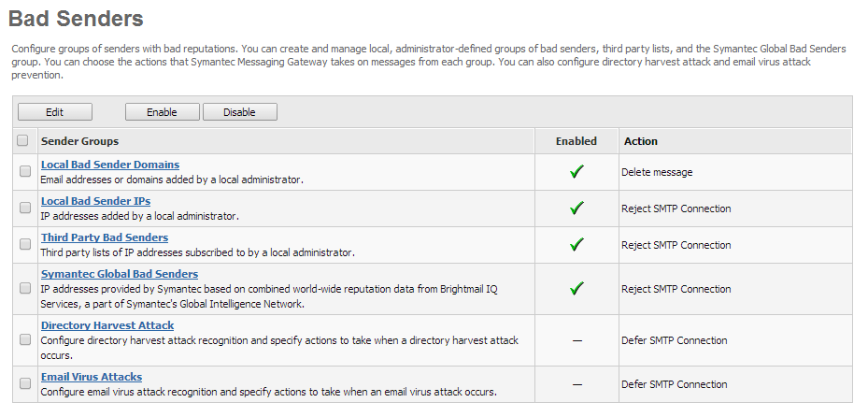Image resolution: width=868 pixels, height=417 pixels.
Task: Select the Local Bad Sender IPs checkbox
Action: tap(25, 208)
